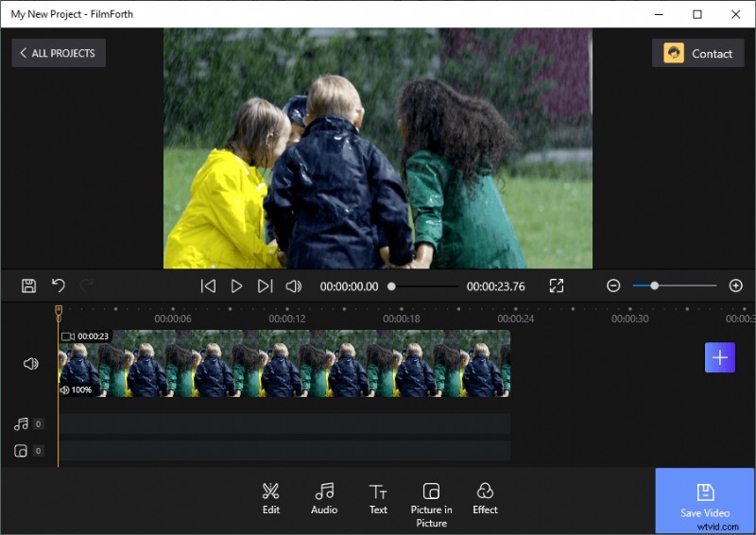
Task: Click the 00:00:24 ruler mark
Action: click(516, 319)
